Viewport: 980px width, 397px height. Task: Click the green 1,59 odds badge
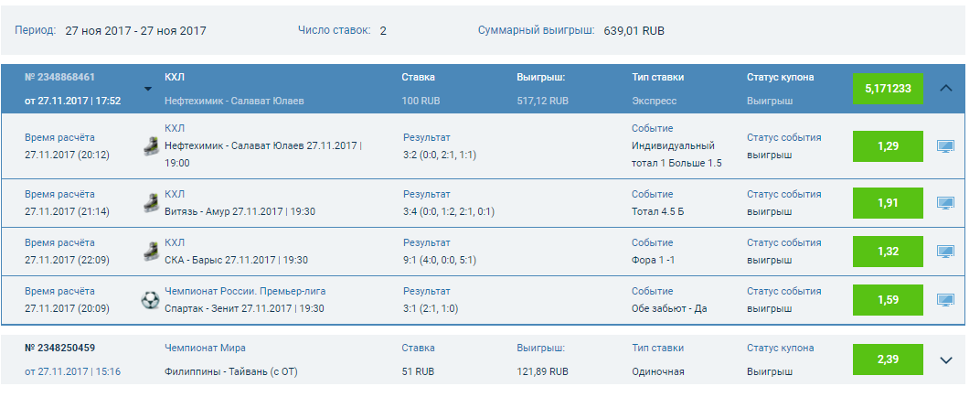pos(888,299)
